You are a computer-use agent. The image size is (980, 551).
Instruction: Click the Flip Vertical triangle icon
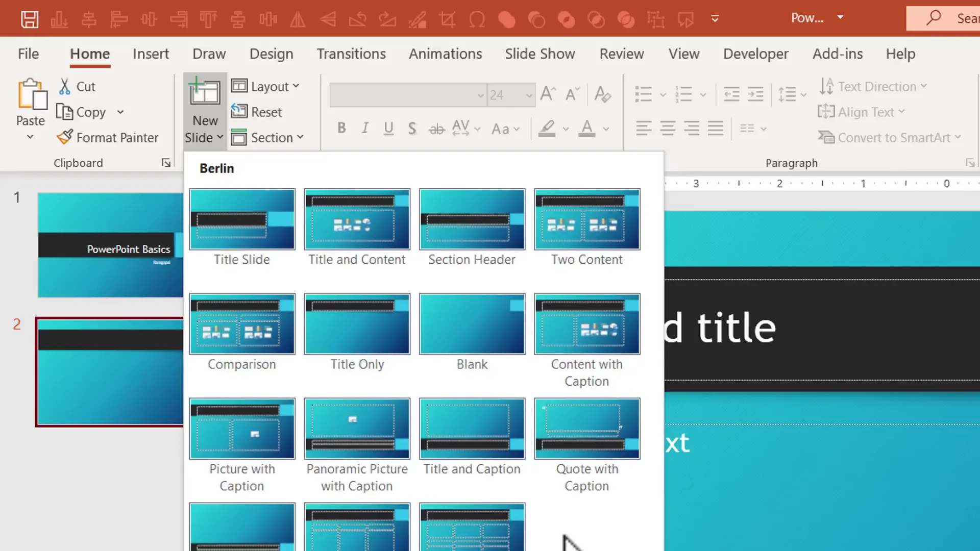328,19
